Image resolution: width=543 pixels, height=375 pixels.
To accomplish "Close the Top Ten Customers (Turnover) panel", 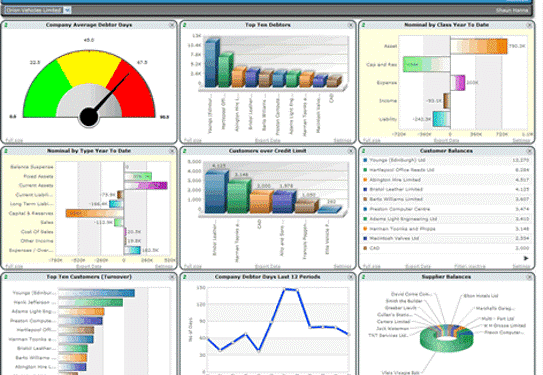I will click(x=171, y=277).
